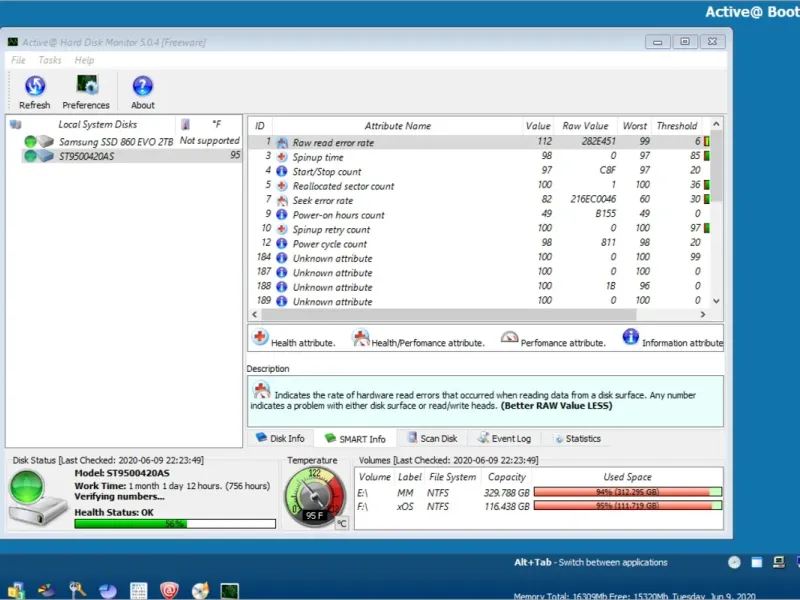
Task: Click the info icon for attribute 188
Action: click(x=282, y=287)
